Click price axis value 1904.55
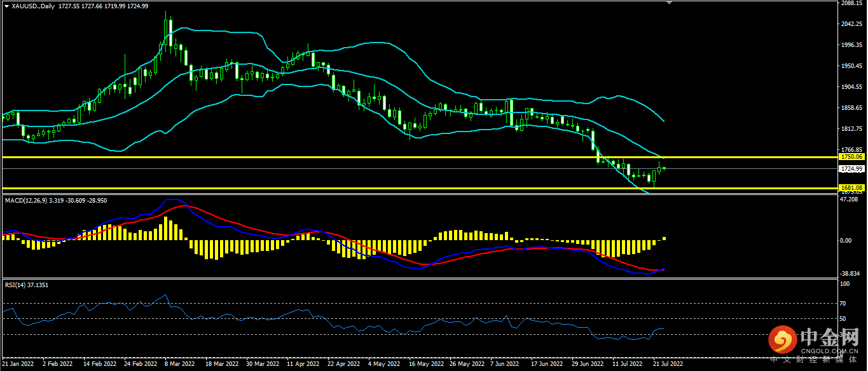Screen dimensions: 868x371 (851, 87)
